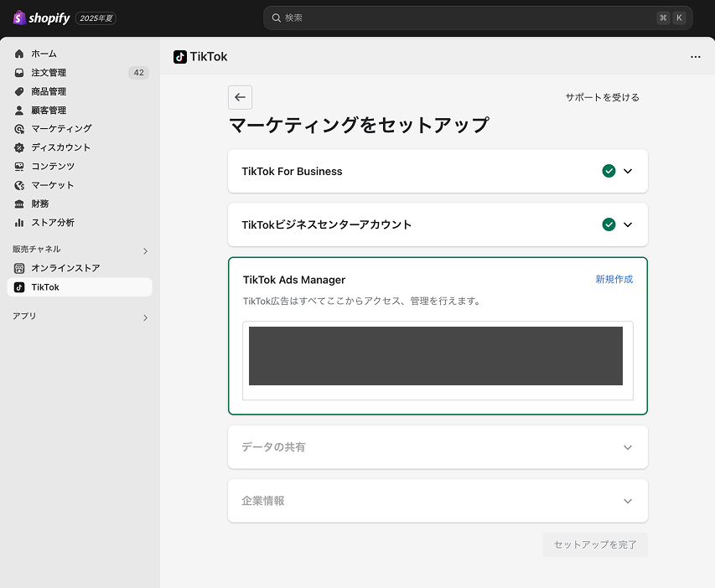
Task: Click the 顧客管理 person icon
Action: 19,111
